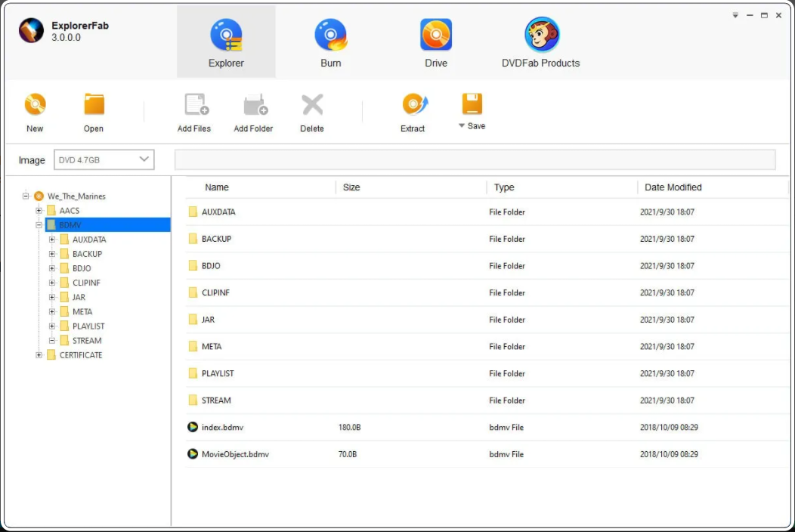Select AACS folder in the tree
The height and width of the screenshot is (532, 795).
(x=70, y=211)
